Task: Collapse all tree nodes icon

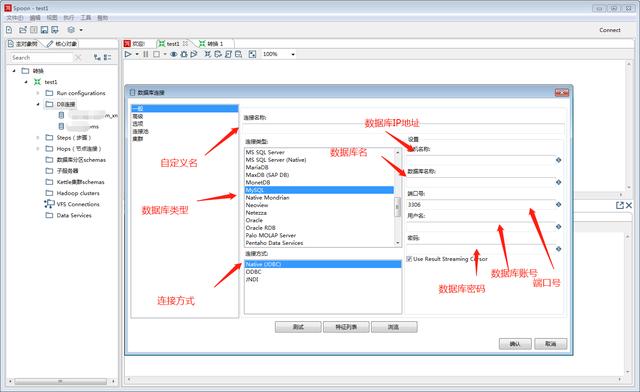Action: 107,58
